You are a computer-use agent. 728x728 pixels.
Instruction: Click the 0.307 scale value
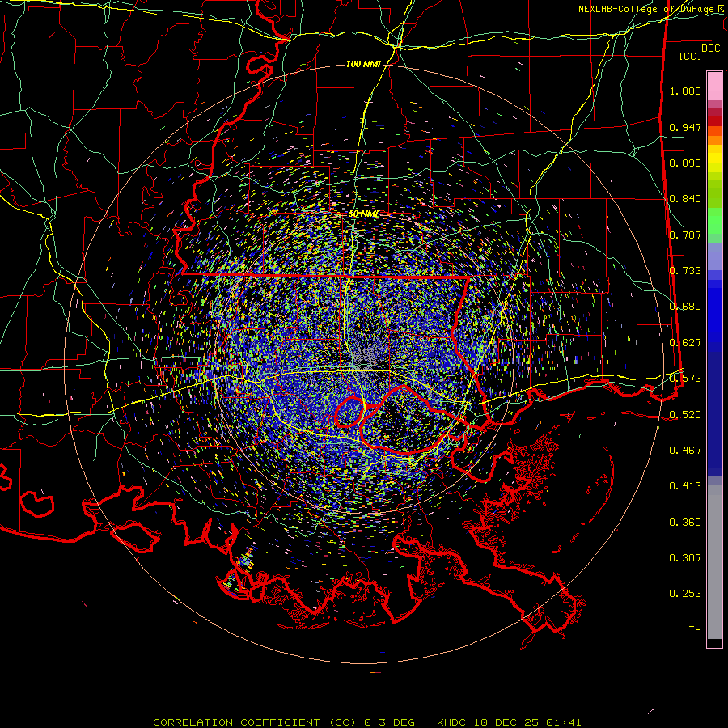685,557
